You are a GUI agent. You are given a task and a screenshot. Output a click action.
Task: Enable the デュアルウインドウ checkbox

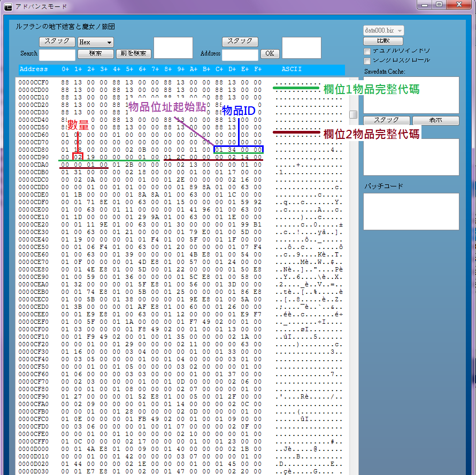(367, 51)
